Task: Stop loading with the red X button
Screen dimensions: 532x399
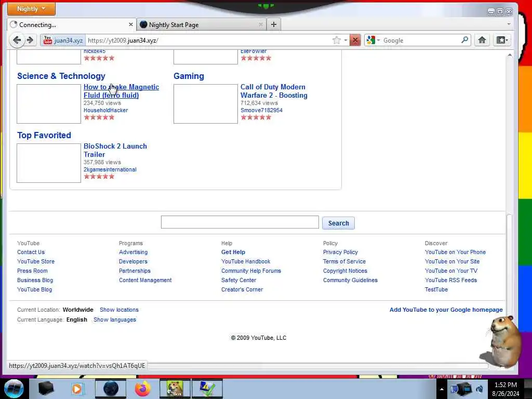Action: (x=355, y=41)
